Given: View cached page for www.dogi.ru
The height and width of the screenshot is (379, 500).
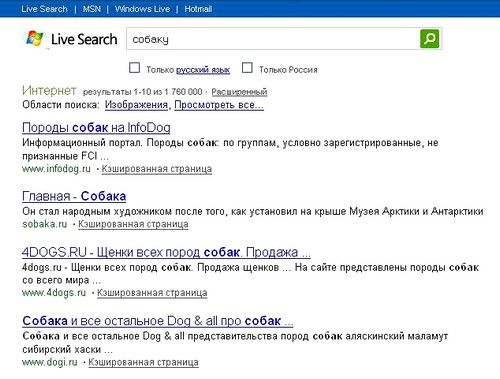Looking at the screenshot, I should (143, 362).
